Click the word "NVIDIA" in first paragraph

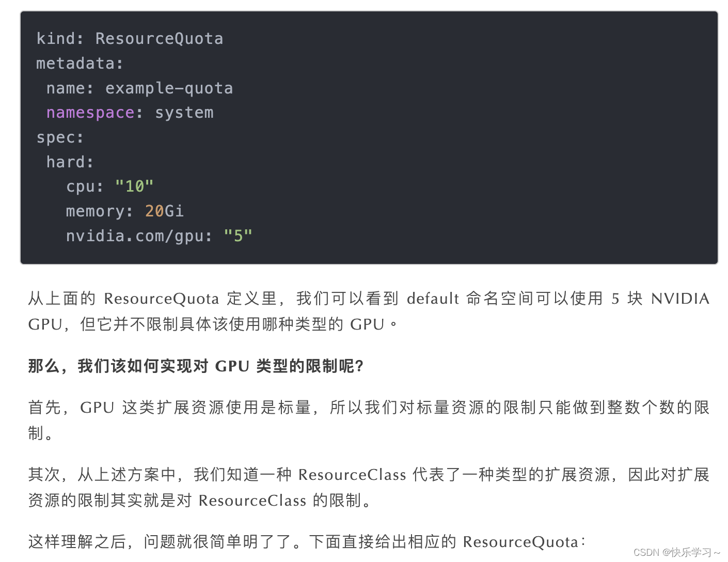pos(680,299)
